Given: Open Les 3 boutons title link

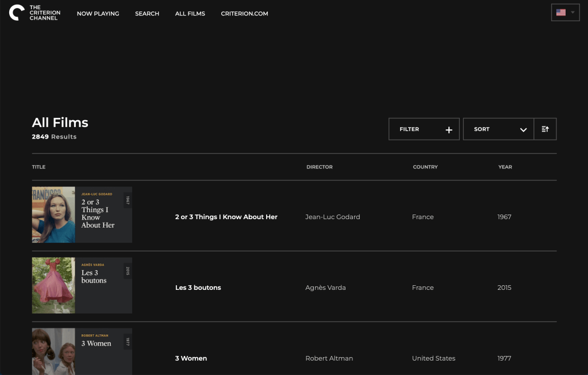Looking at the screenshot, I should pyautogui.click(x=198, y=288).
